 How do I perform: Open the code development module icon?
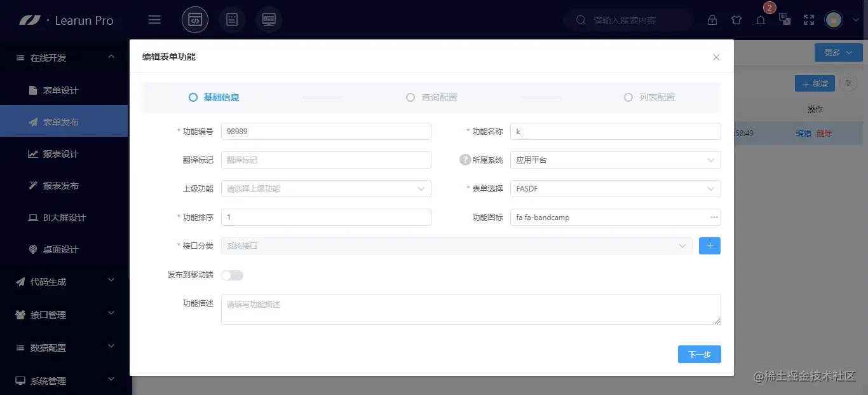(195, 20)
